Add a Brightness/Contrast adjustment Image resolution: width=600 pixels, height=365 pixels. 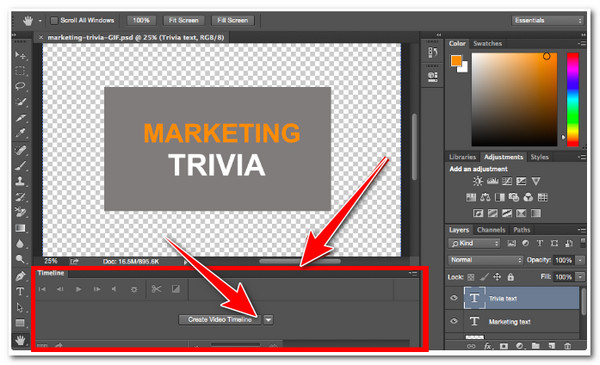coord(478,181)
